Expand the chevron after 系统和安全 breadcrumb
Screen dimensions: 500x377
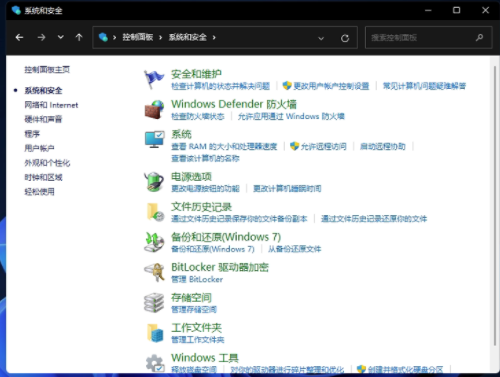(214, 38)
